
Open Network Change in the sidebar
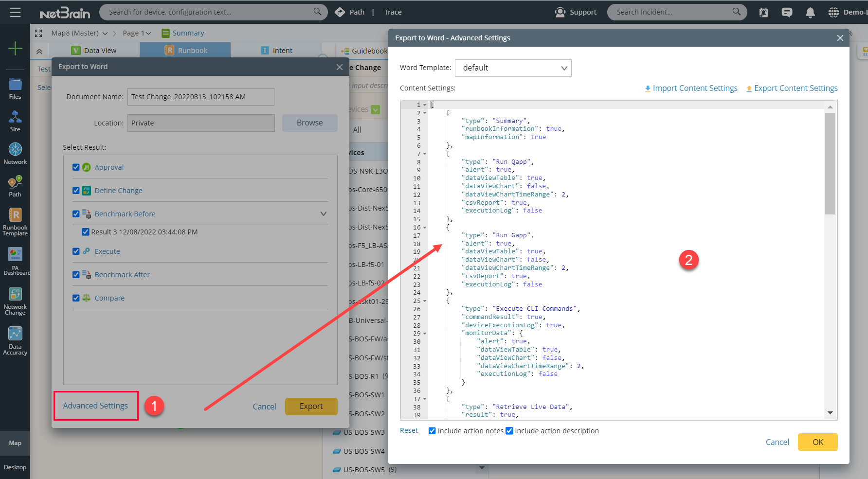point(15,302)
